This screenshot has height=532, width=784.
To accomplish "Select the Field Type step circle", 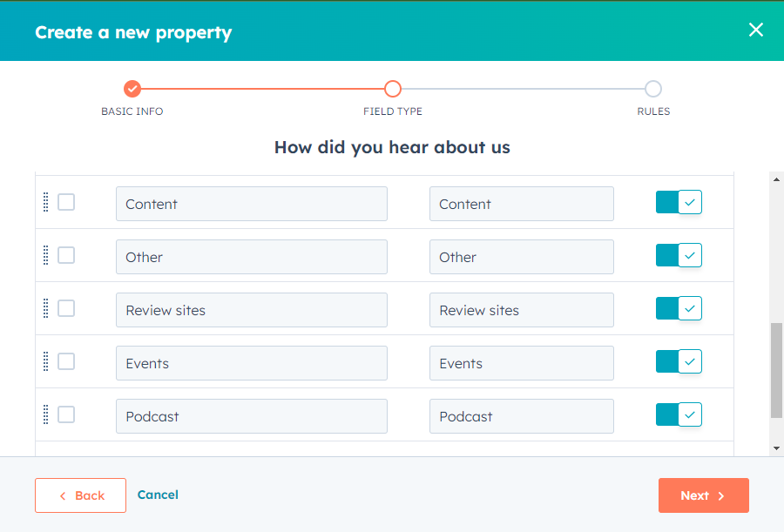I will tap(393, 89).
